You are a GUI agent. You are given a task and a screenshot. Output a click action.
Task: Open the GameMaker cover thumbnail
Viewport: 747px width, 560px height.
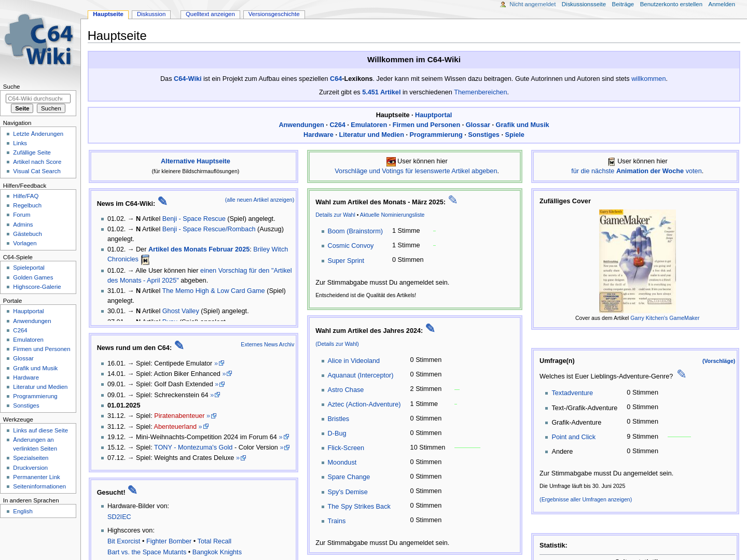[x=637, y=261]
